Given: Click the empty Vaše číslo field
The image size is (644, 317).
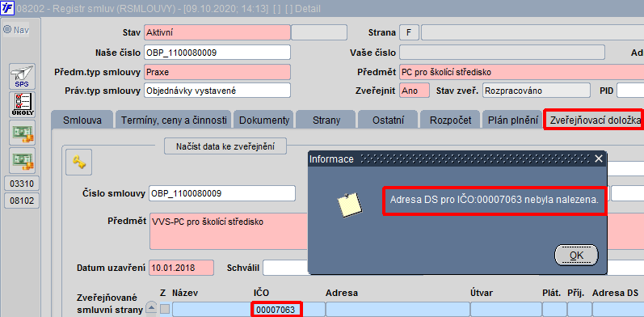Looking at the screenshot, I should 502,53.
